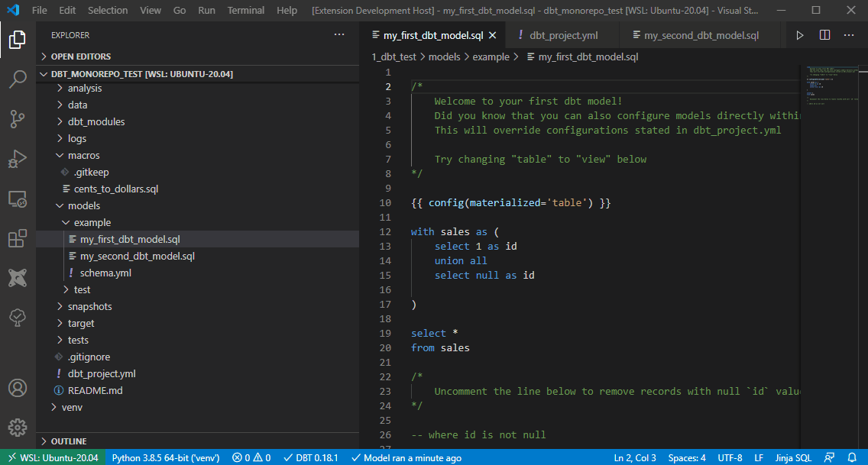Expand the logs folder
This screenshot has width=868, height=465.
(x=197, y=138)
